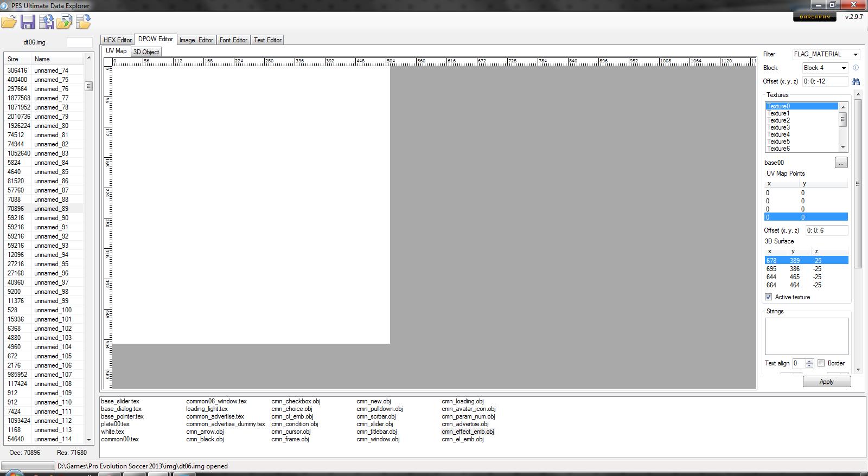This screenshot has height=476, width=868.
Task: Switch to the HEX Editor tab
Action: coord(118,40)
